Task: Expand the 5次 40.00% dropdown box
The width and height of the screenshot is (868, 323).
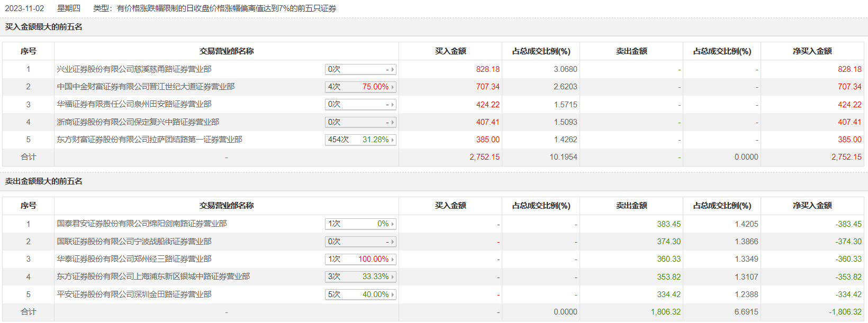Action: coord(360,294)
